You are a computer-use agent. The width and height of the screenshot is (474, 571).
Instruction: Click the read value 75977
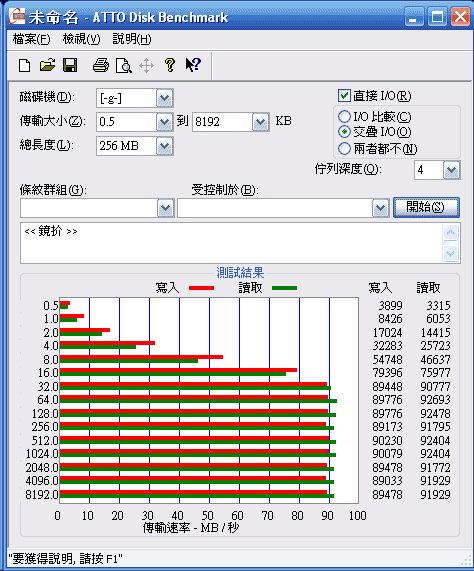[435, 373]
